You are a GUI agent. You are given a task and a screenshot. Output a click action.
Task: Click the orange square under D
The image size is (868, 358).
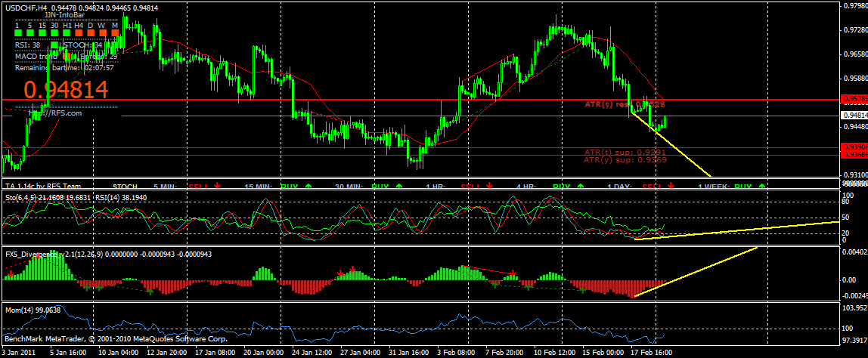pos(91,33)
